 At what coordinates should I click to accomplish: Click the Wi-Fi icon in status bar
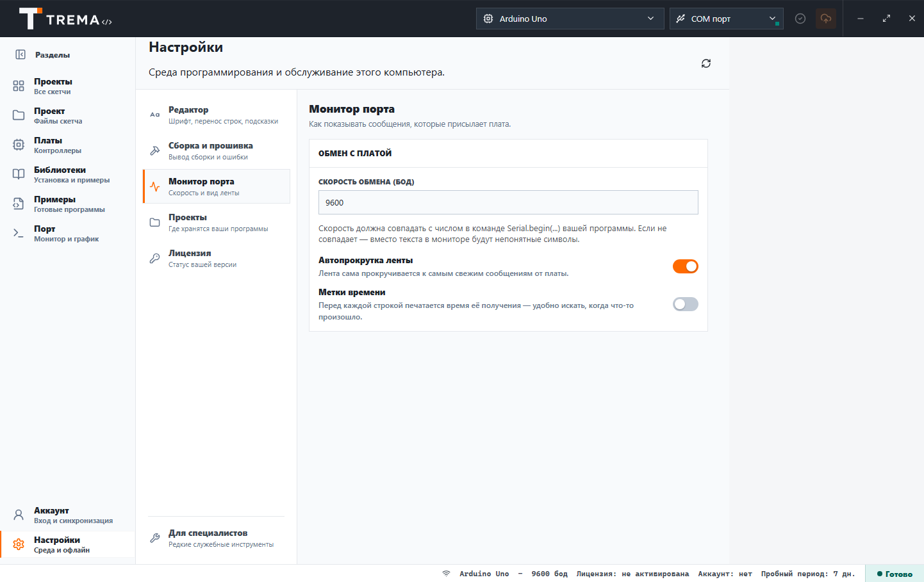[446, 574]
